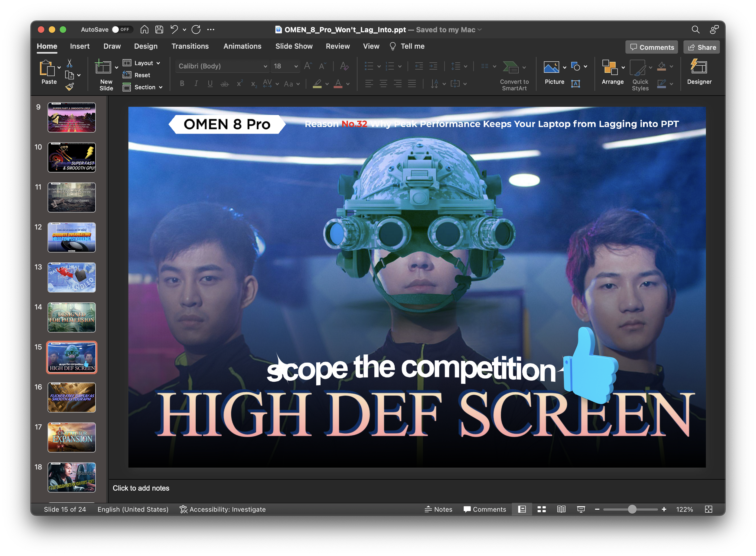Switch to the Transitions tab
756x556 pixels.
point(190,46)
